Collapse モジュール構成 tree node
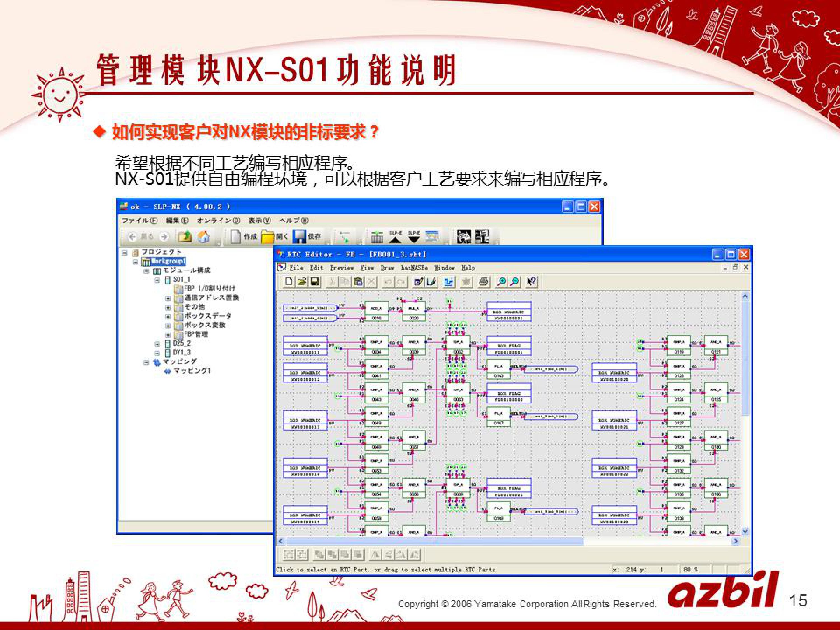840x630 pixels. [146, 271]
